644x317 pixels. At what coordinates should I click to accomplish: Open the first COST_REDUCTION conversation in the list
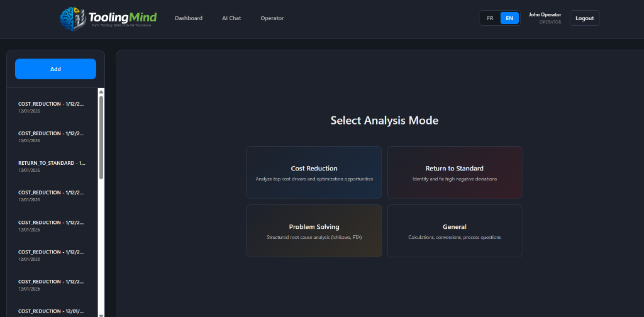(51, 106)
